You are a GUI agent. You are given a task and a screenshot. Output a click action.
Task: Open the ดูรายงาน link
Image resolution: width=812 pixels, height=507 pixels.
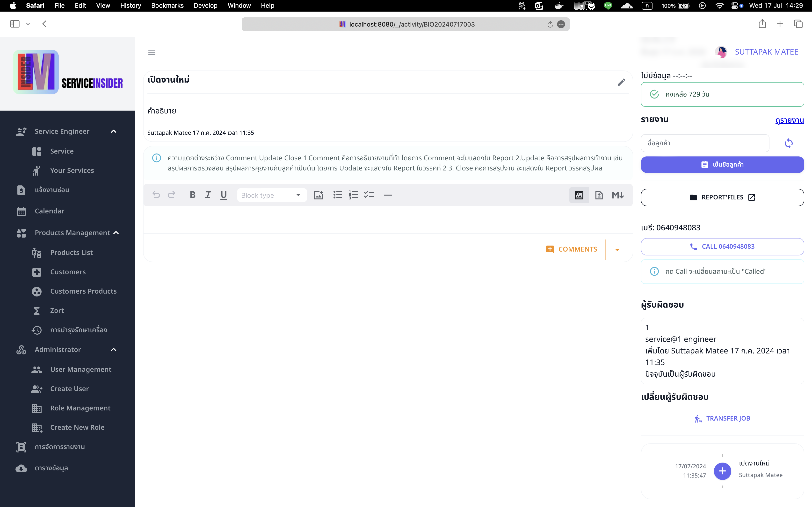[789, 120]
